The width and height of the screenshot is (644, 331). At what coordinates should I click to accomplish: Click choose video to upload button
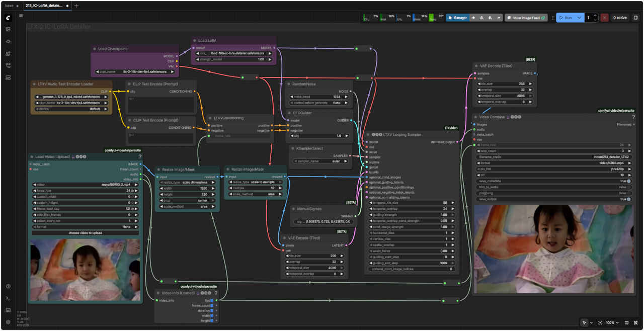point(86,233)
